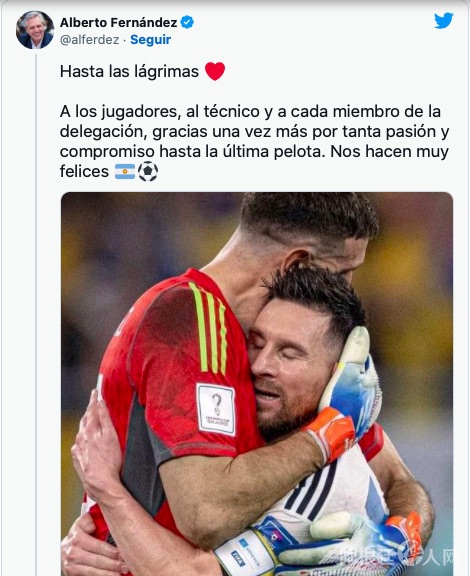Click the yellow stripes on red jersey
The height and width of the screenshot is (576, 470).
[208, 328]
